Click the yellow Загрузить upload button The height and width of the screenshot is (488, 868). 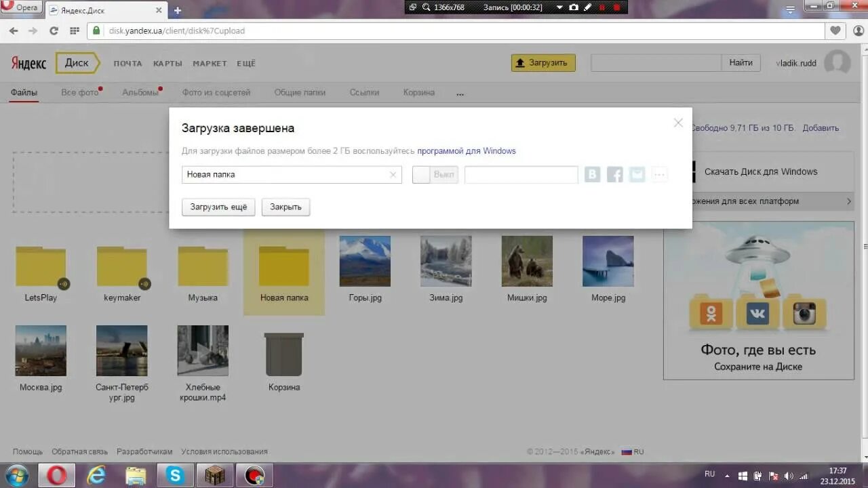543,63
